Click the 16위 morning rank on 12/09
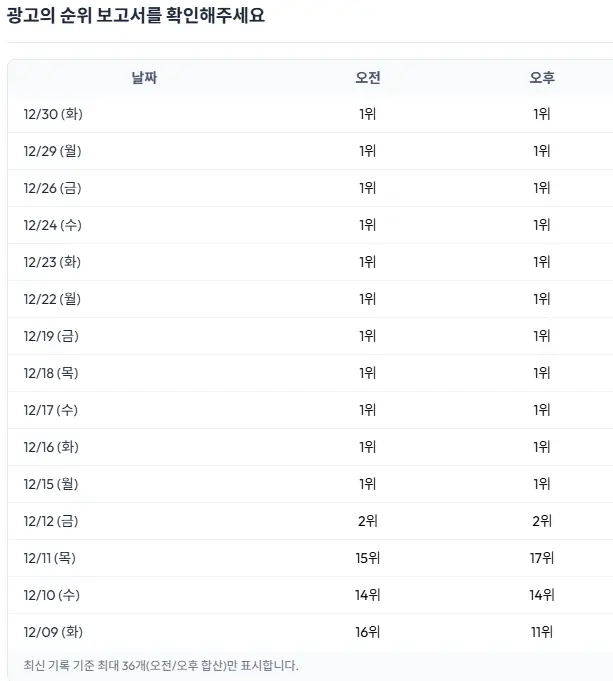 click(x=367, y=632)
